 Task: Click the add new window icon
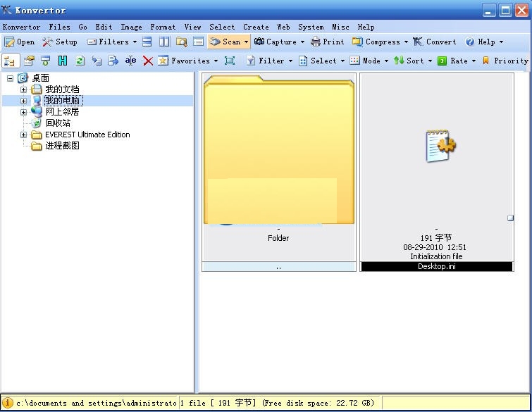[x=46, y=61]
